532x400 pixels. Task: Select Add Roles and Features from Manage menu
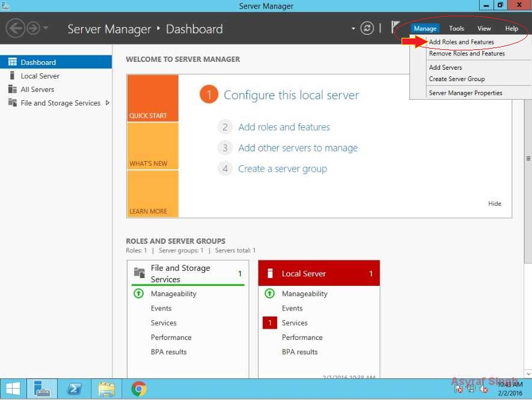point(462,41)
